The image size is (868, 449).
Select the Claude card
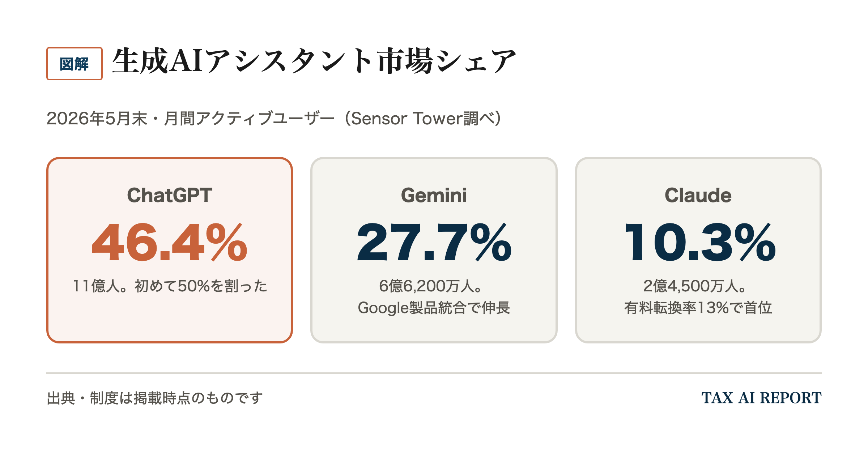pos(698,250)
